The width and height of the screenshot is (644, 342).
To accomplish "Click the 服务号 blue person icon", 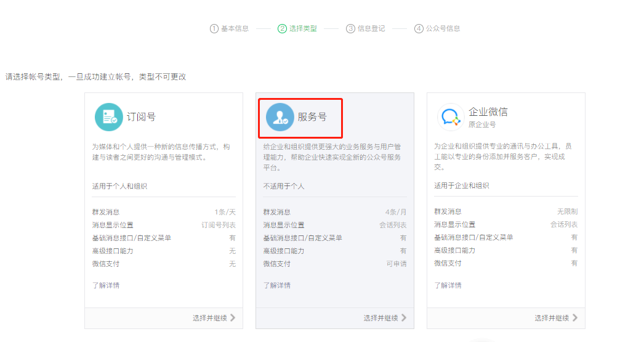I will click(280, 117).
